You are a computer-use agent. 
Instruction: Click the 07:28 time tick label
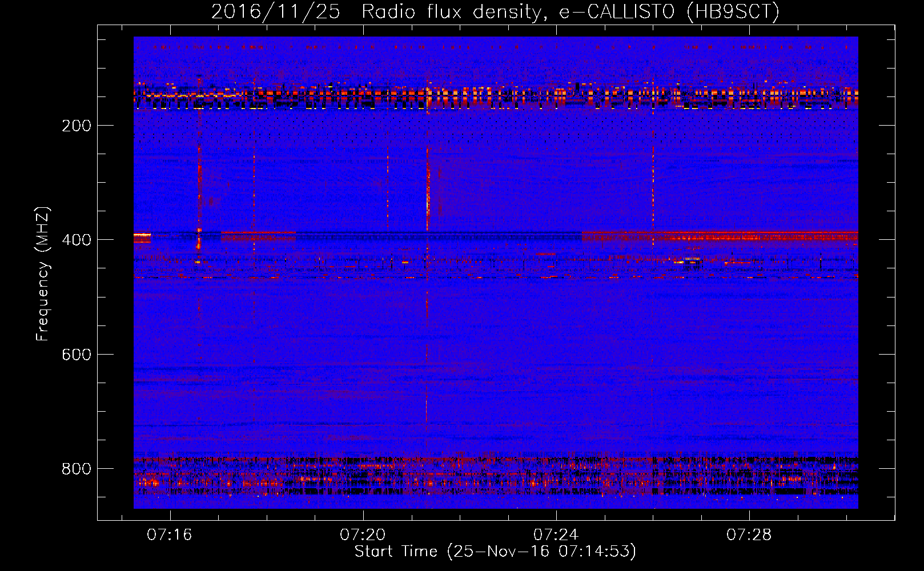coord(749,535)
